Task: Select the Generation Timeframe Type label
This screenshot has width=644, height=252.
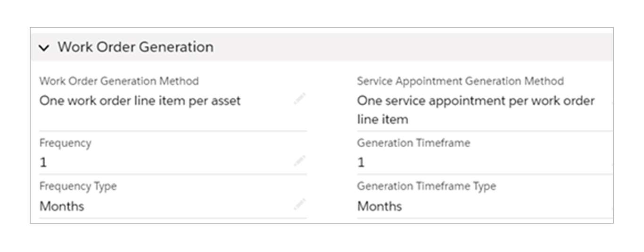Action: pos(426,186)
